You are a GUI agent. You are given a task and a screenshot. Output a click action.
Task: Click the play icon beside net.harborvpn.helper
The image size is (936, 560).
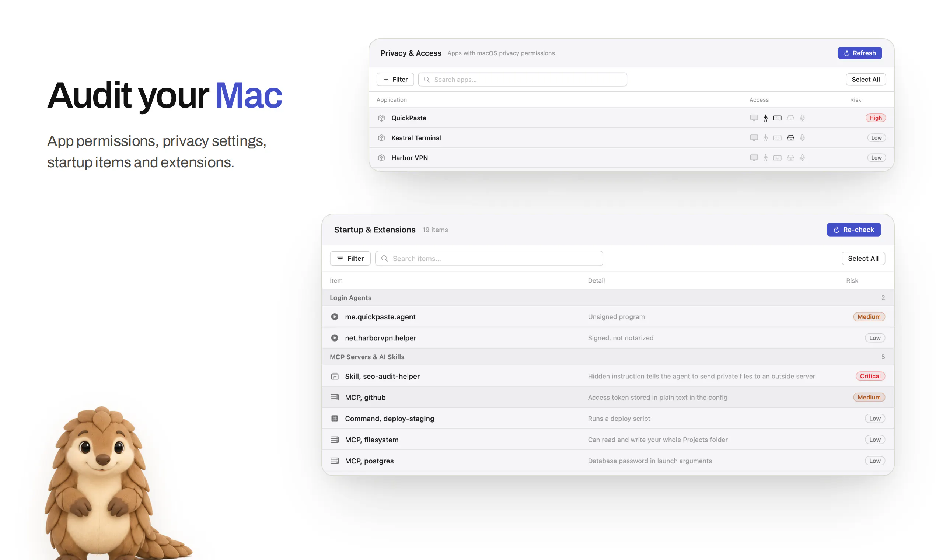pyautogui.click(x=334, y=338)
